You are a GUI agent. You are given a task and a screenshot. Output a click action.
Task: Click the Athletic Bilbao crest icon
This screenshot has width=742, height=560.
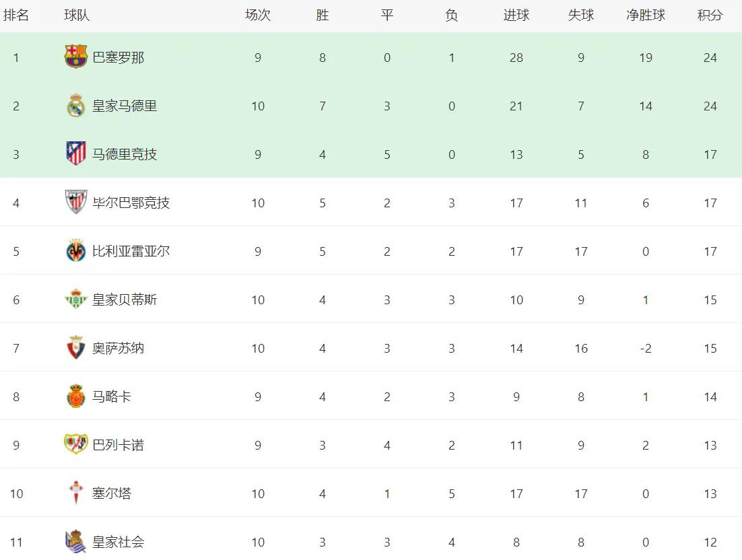75,202
